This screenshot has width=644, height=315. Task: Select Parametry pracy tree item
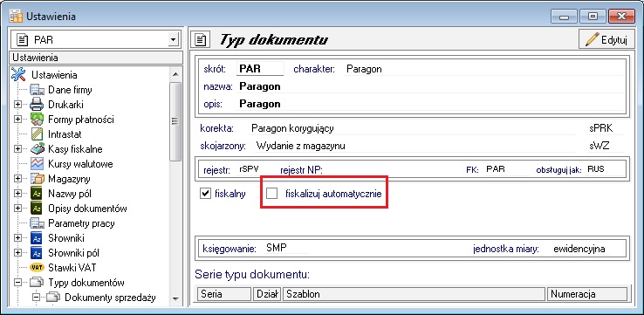pos(81,223)
